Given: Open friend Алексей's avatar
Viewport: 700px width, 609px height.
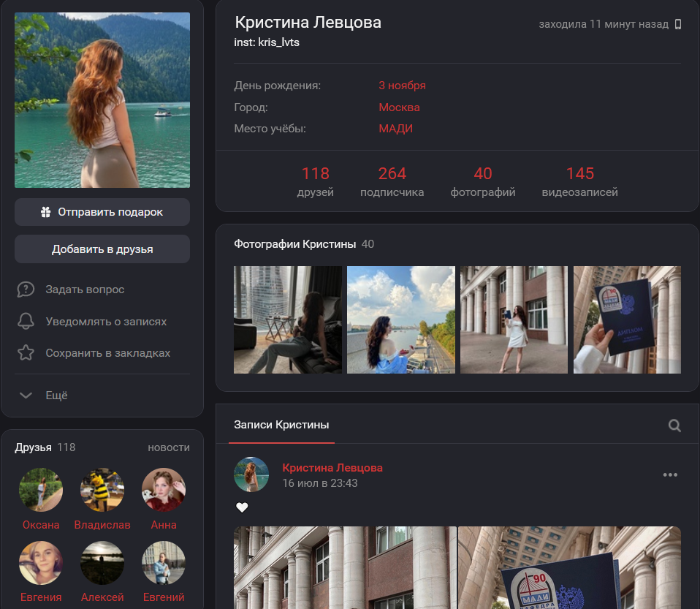Looking at the screenshot, I should pos(102,563).
